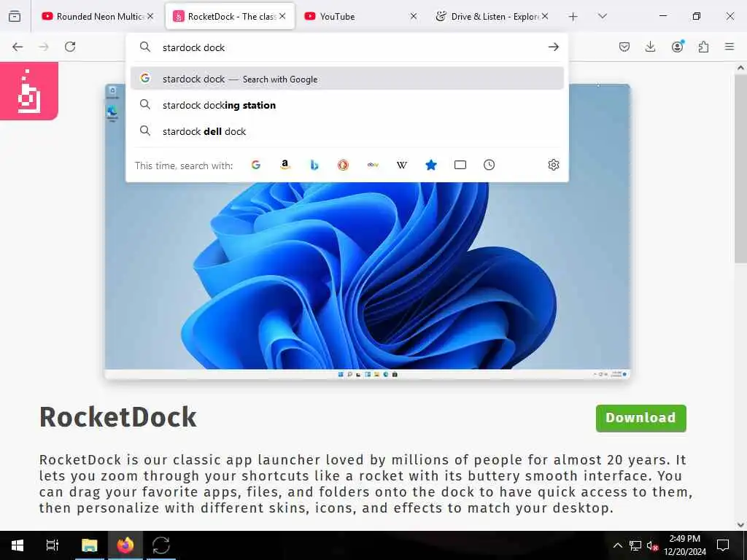This screenshot has height=560, width=747.
Task: Click scrollbar up arrow
Action: (740, 68)
